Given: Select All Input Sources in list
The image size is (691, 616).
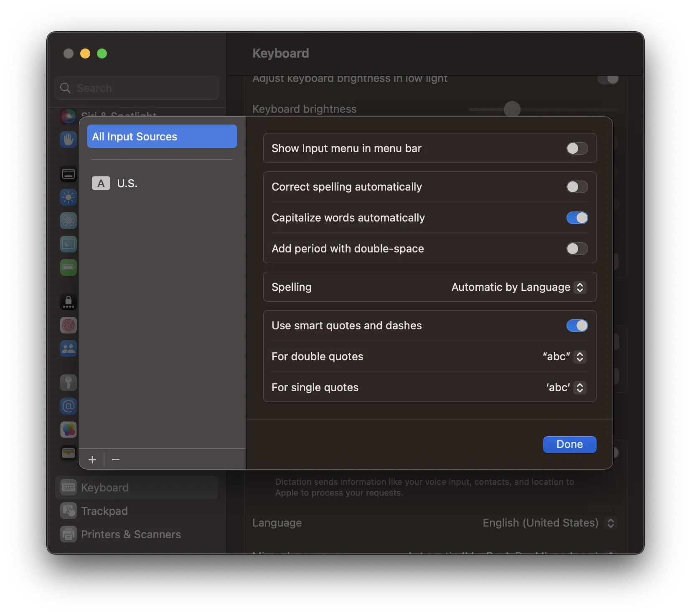Looking at the screenshot, I should point(162,136).
